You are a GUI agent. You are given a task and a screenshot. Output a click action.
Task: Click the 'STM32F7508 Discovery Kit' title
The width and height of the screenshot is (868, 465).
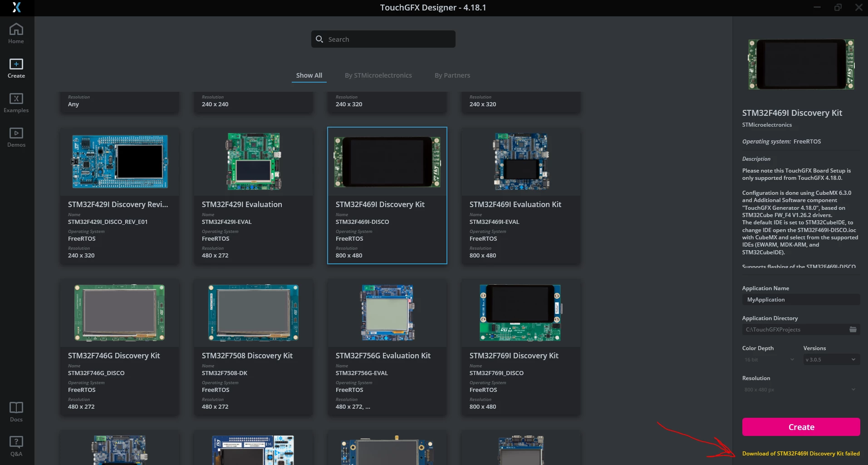click(x=247, y=356)
